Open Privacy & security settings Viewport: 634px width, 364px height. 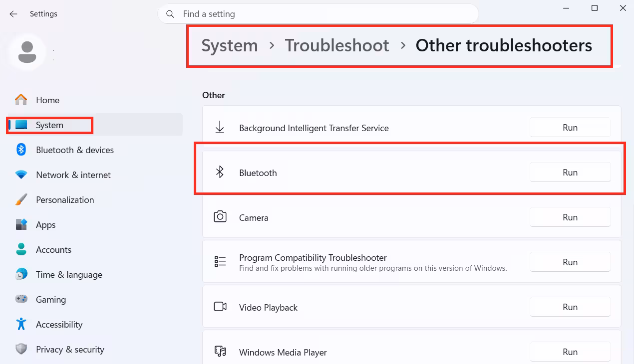tap(95, 350)
